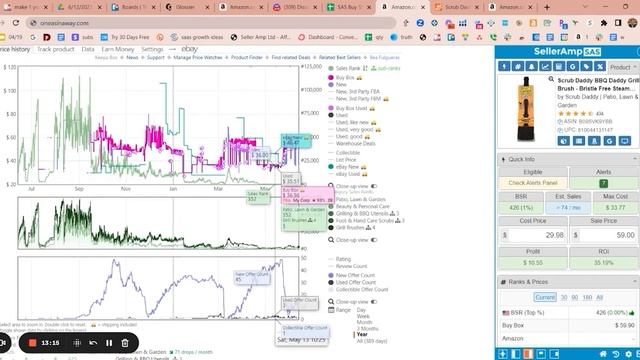640x360 pixels.
Task: Set chart range to 3 Months
Action: pos(367,328)
